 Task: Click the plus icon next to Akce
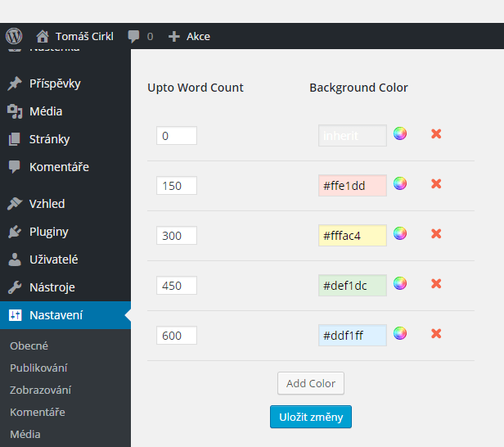pyautogui.click(x=174, y=36)
